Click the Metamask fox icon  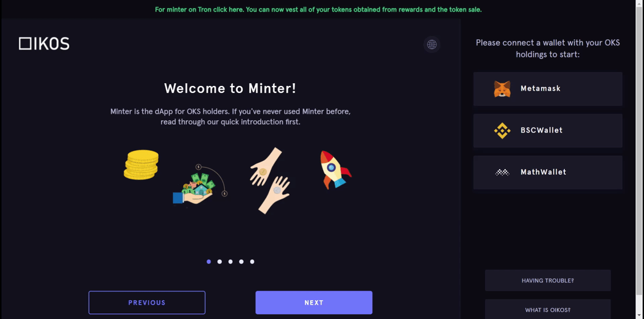[502, 89]
